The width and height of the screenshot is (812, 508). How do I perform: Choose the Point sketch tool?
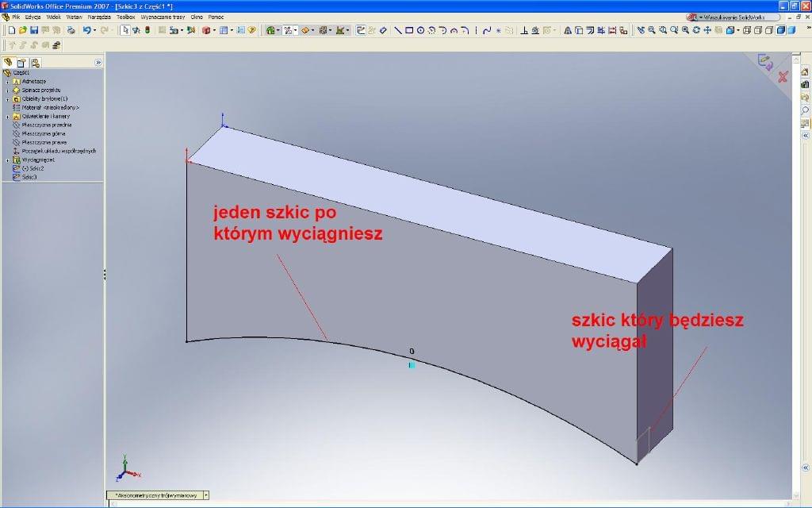pyautogui.click(x=498, y=31)
